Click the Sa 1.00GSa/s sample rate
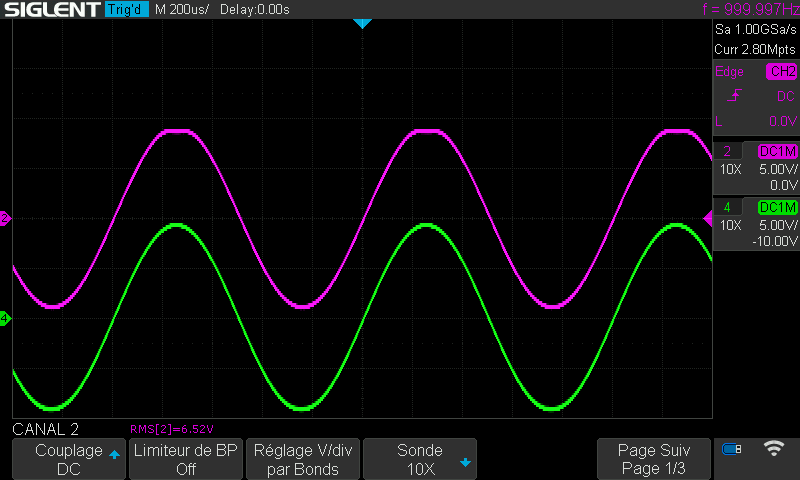Image resolution: width=800 pixels, height=480 pixels. click(755, 29)
